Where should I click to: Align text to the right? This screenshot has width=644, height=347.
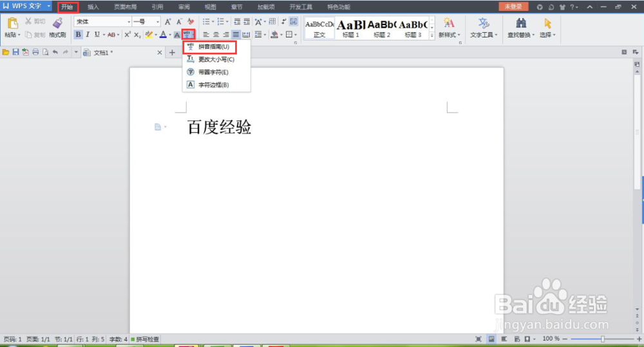point(226,35)
